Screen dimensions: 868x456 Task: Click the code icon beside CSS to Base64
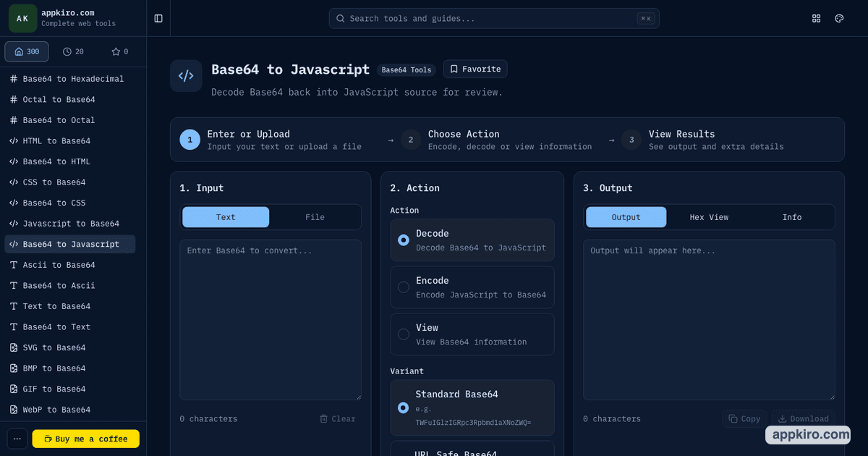tap(14, 182)
